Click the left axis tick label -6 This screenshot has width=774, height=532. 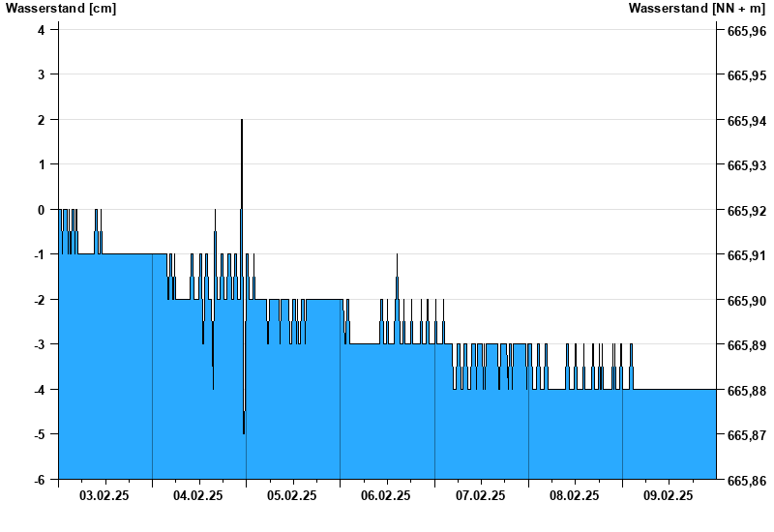pos(40,481)
